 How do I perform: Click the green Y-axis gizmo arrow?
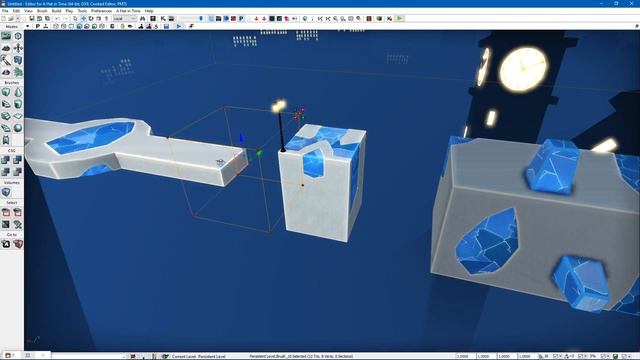coord(259,153)
